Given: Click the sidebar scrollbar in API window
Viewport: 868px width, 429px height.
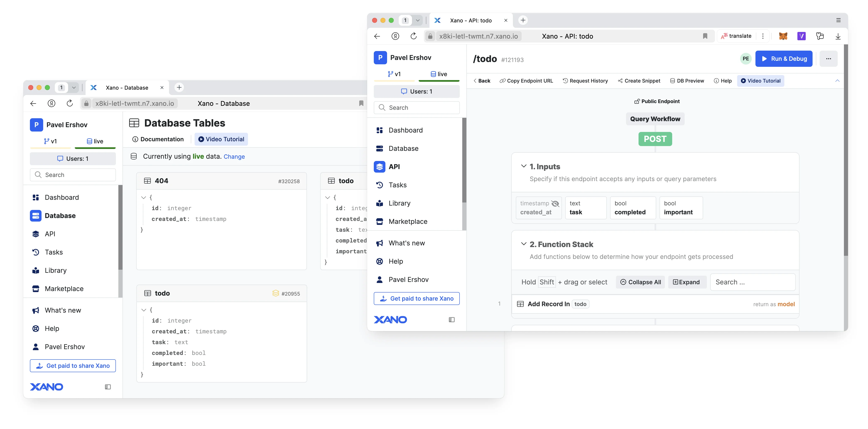Looking at the screenshot, I should (464, 160).
